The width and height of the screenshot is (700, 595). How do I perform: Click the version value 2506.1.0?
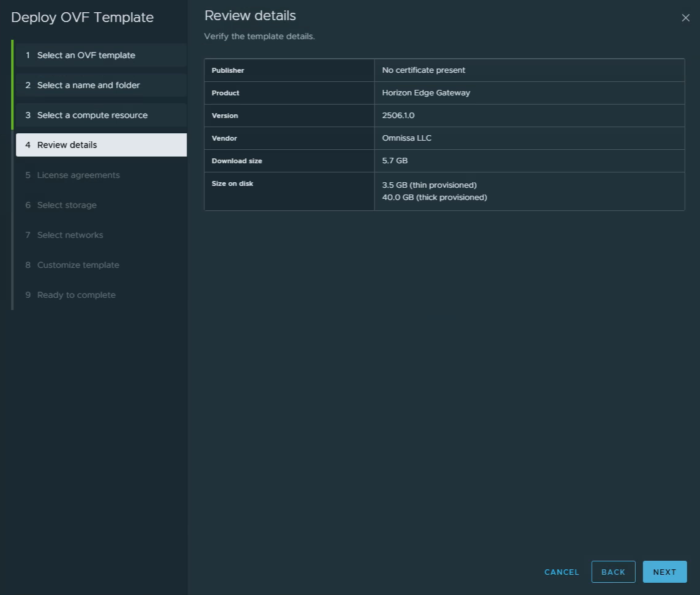click(398, 116)
